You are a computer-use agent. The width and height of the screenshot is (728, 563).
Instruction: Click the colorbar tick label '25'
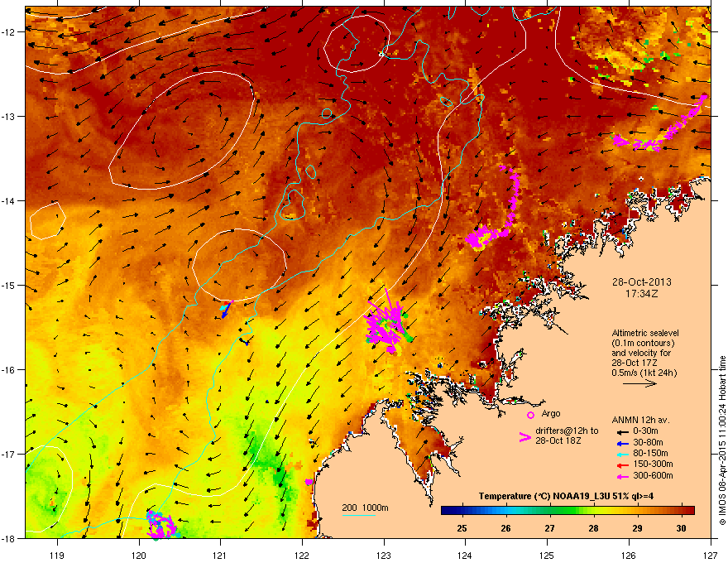click(x=462, y=528)
